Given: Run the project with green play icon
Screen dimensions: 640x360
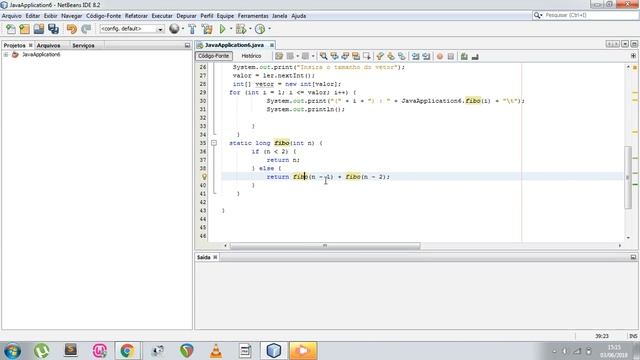Looking at the screenshot, I should [222, 29].
